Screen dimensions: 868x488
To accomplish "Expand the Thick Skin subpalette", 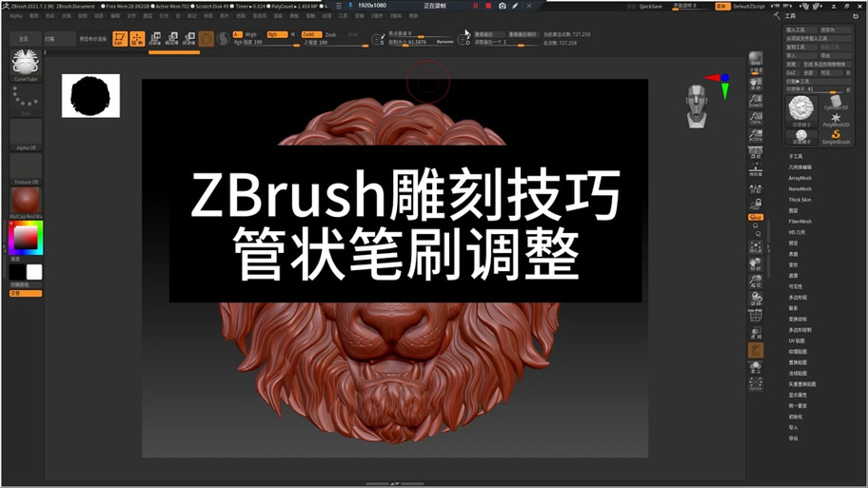I will (799, 200).
